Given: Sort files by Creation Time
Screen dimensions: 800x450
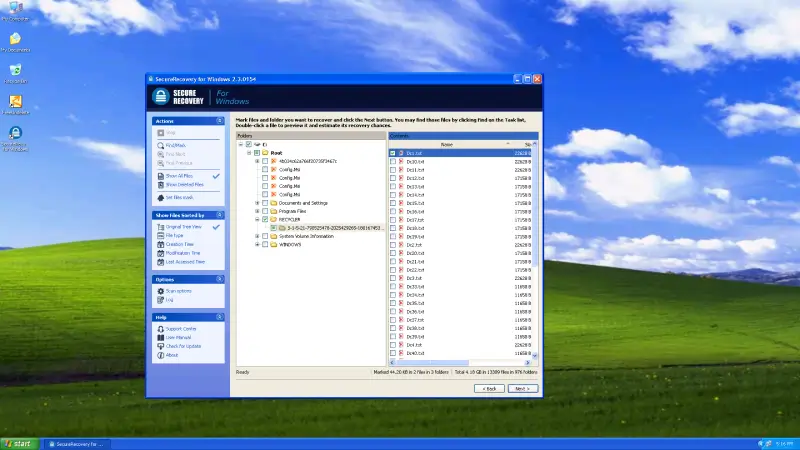Looking at the screenshot, I should pos(179,244).
